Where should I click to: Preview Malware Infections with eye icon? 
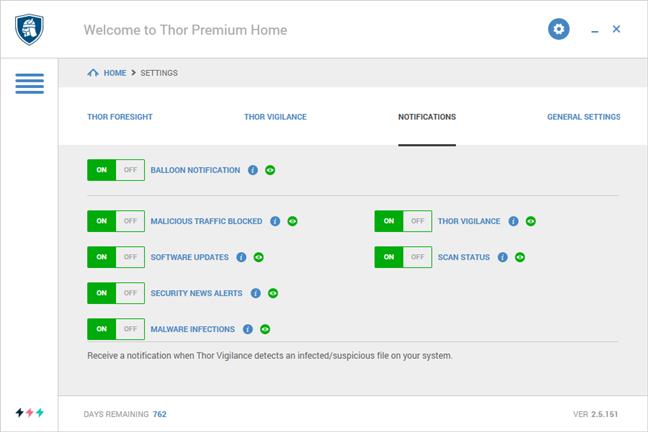pos(265,329)
